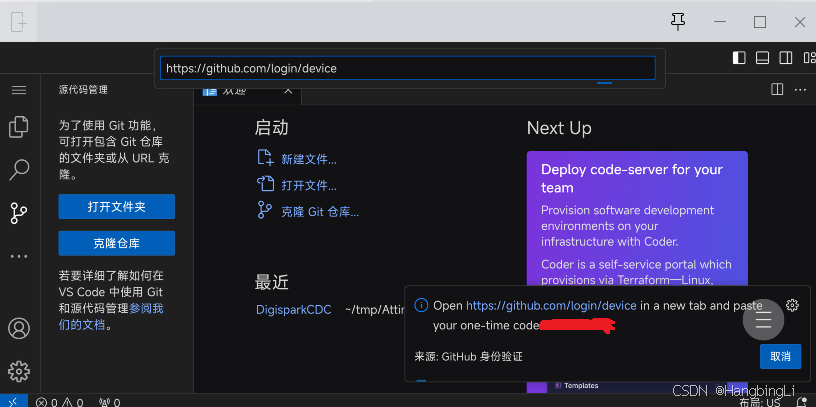The height and width of the screenshot is (407, 816).
Task: Click the Open File icon under Start
Action: [265, 184]
